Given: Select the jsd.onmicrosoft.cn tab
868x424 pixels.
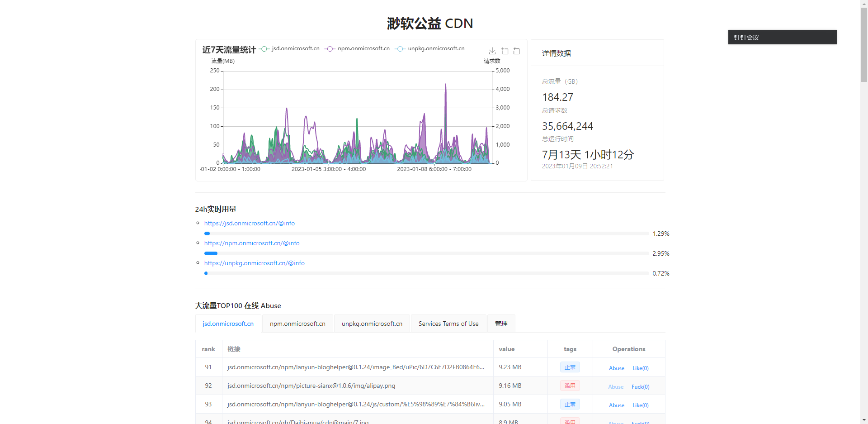Looking at the screenshot, I should point(228,324).
